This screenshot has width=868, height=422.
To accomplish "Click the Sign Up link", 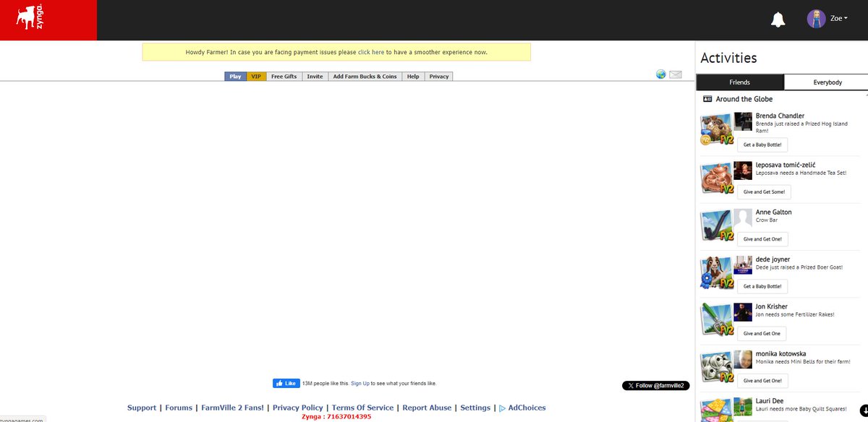I will click(360, 384).
